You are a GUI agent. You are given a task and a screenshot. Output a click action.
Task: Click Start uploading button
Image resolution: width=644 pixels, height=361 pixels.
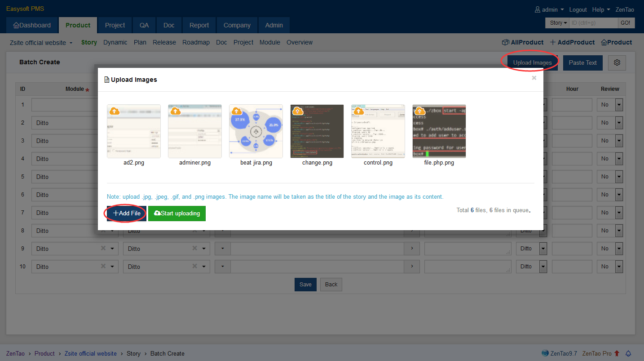coord(177,213)
